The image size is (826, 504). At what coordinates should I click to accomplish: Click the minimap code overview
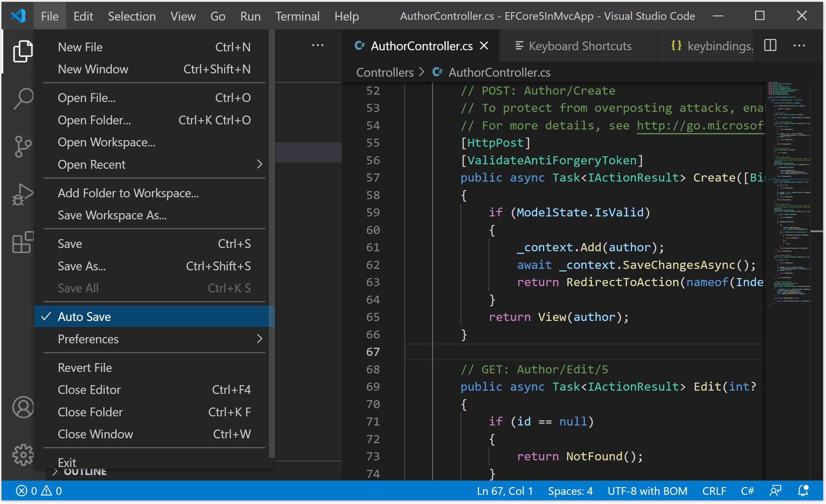(789, 183)
